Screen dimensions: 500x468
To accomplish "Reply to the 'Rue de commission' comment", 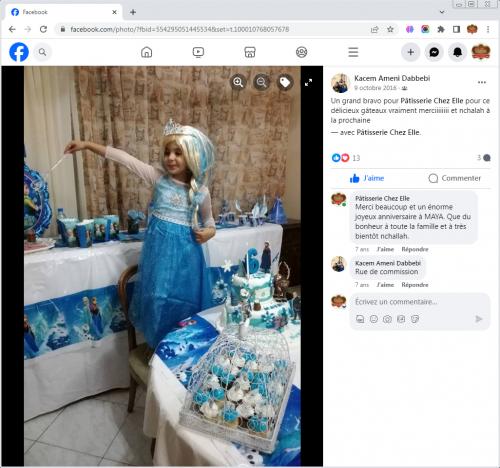I will click(x=415, y=285).
